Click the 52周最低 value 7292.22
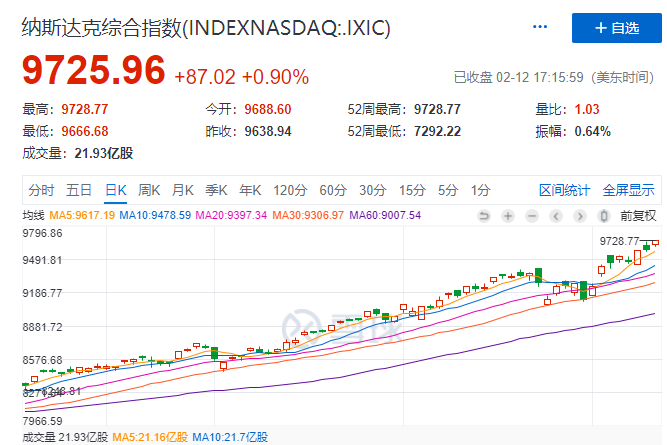 tap(437, 131)
